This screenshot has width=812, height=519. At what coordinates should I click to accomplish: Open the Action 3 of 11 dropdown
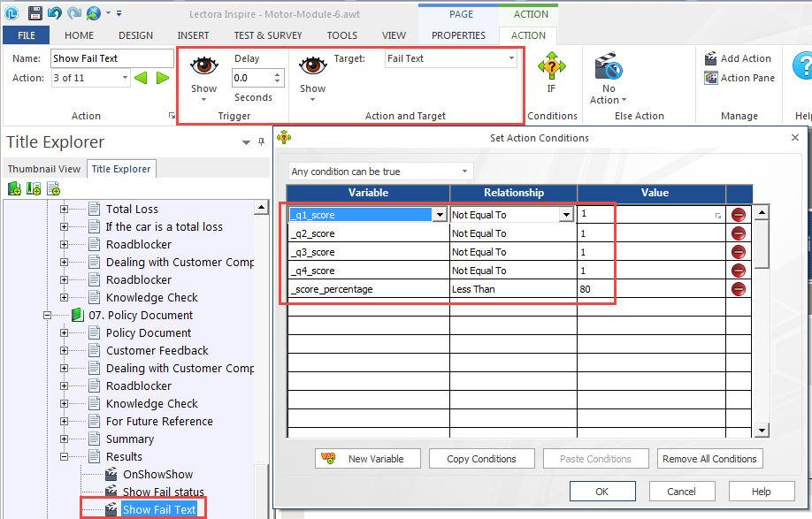[125, 78]
